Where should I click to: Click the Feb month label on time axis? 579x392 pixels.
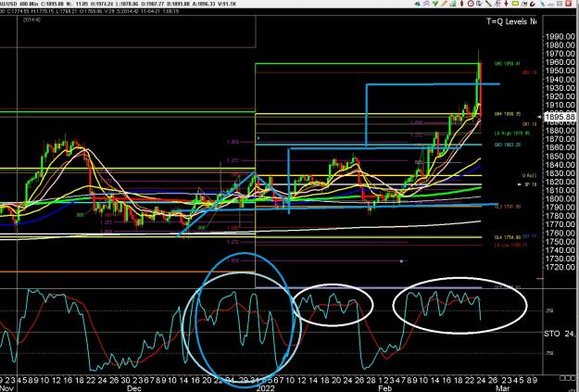click(384, 388)
